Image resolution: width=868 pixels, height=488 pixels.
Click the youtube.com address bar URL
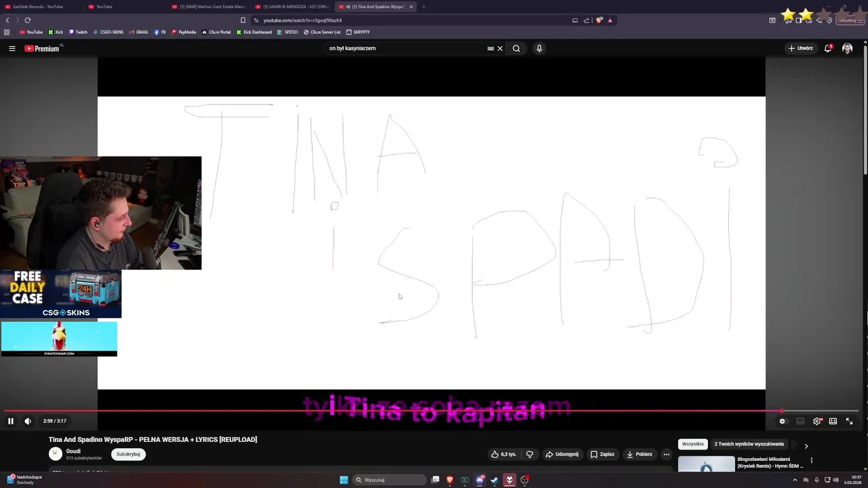(302, 20)
